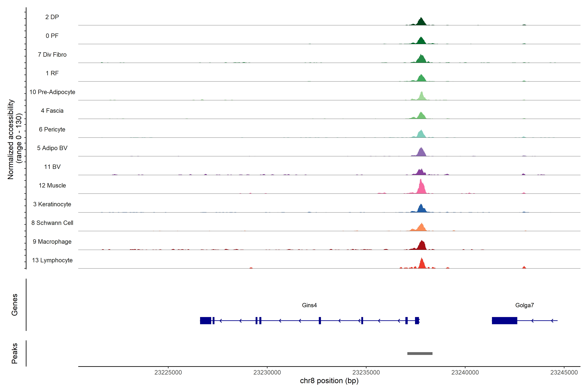Click the 3 Keratinocyte blue peak
Image resolution: width=588 pixels, height=392 pixels.
[x=422, y=209]
